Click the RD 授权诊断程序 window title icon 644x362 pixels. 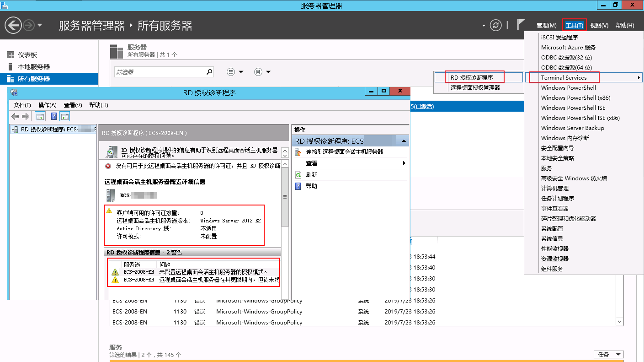14,92
